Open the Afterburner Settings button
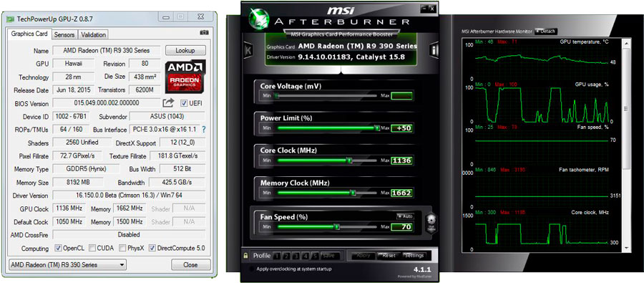 [414, 256]
